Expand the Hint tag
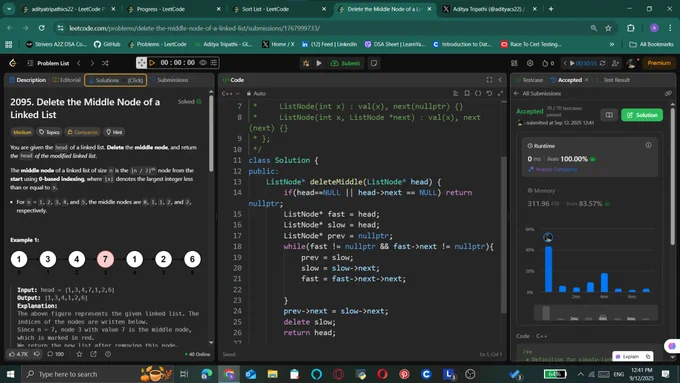680x383 pixels. (114, 132)
